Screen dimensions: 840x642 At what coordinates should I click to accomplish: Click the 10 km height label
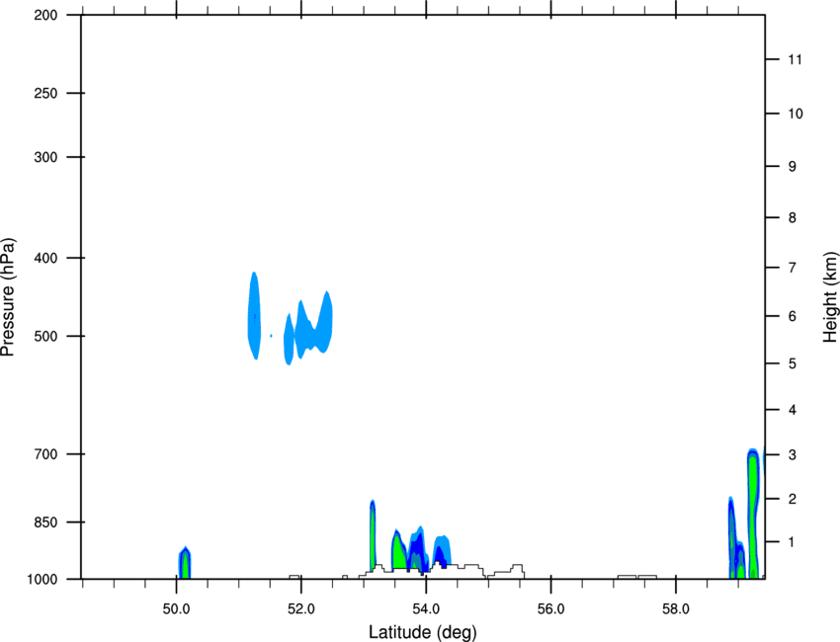click(795, 114)
